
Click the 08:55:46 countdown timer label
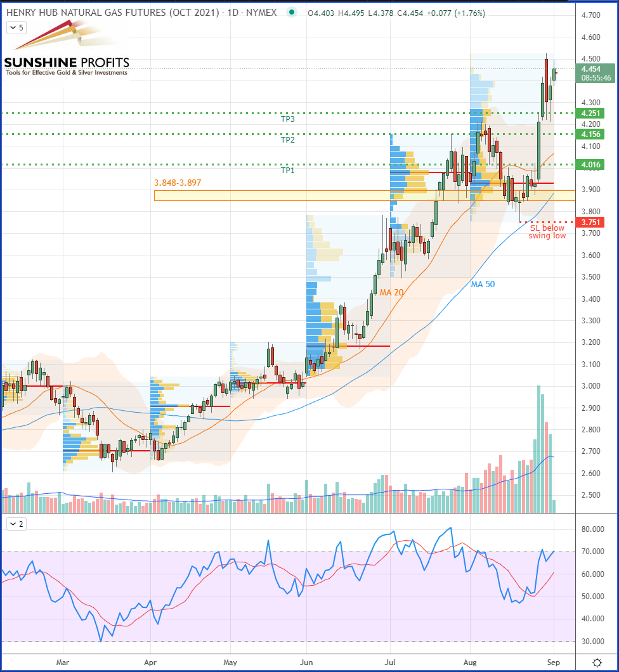(x=596, y=78)
